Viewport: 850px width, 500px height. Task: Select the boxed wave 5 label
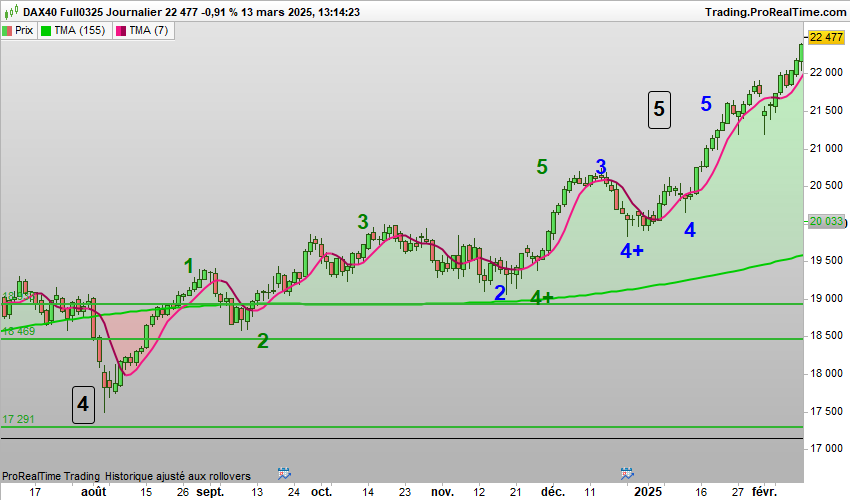[659, 110]
